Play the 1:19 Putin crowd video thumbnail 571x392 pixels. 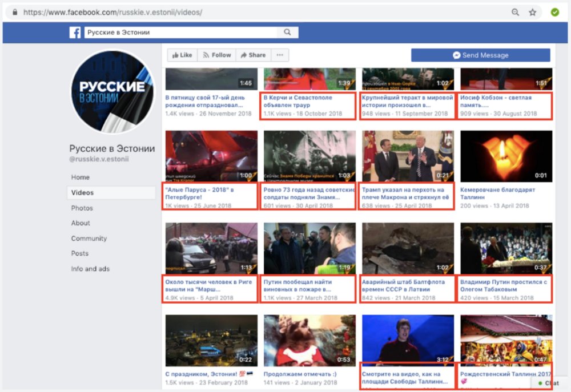coord(309,248)
